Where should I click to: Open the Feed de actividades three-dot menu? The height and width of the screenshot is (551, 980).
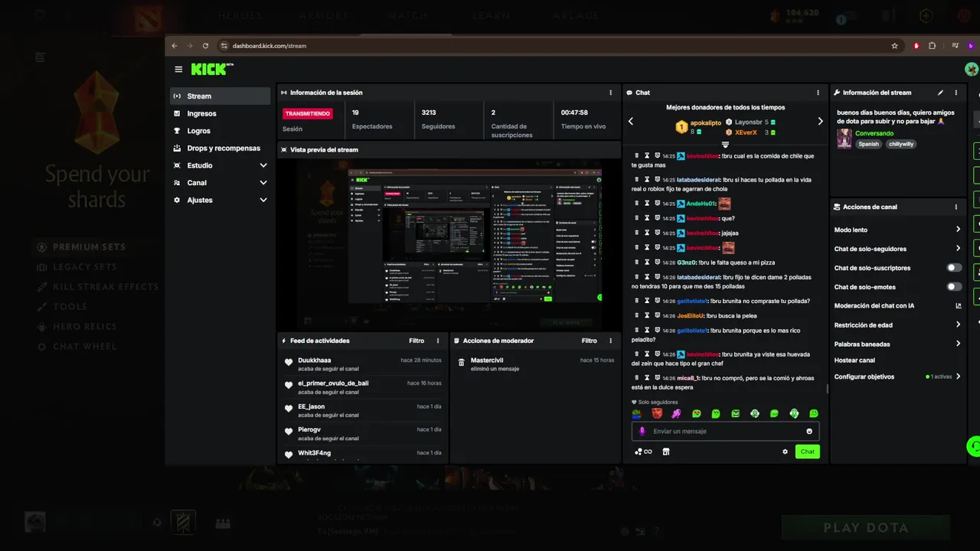coord(438,341)
